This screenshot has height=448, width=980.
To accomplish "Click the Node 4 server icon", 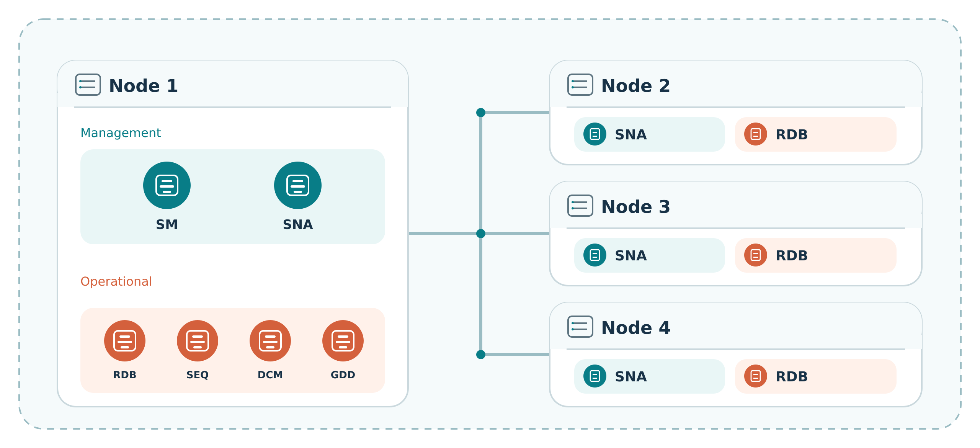I will 580,327.
